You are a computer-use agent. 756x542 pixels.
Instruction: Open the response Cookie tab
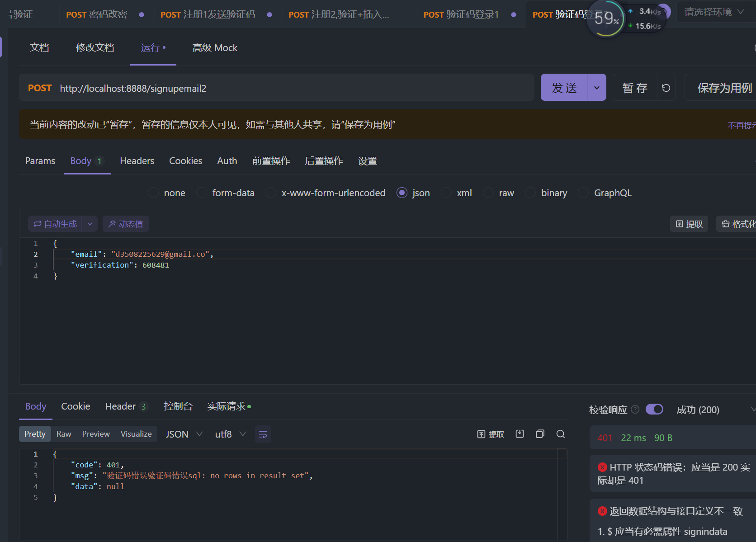click(76, 406)
